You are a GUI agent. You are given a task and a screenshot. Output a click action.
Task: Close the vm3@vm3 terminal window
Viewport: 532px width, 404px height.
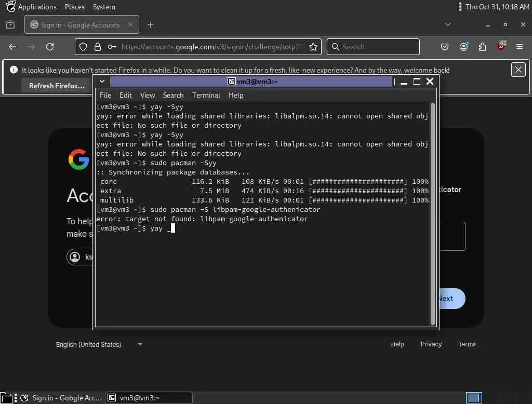(430, 82)
